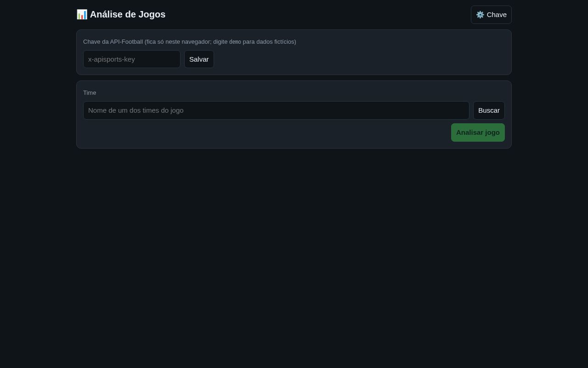Screen dimensions: 588x368
Task: Click the Buscar button
Action: pos(489,110)
